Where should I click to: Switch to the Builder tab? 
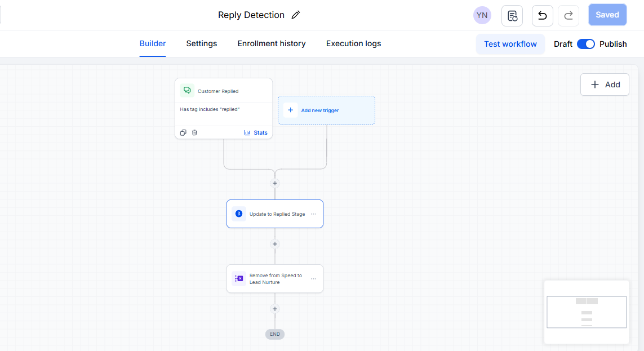click(153, 43)
